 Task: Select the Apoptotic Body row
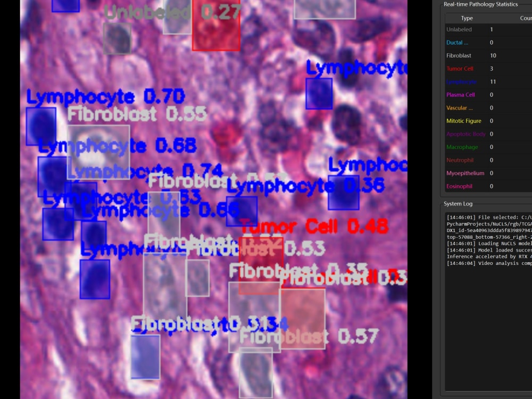pyautogui.click(x=488, y=134)
